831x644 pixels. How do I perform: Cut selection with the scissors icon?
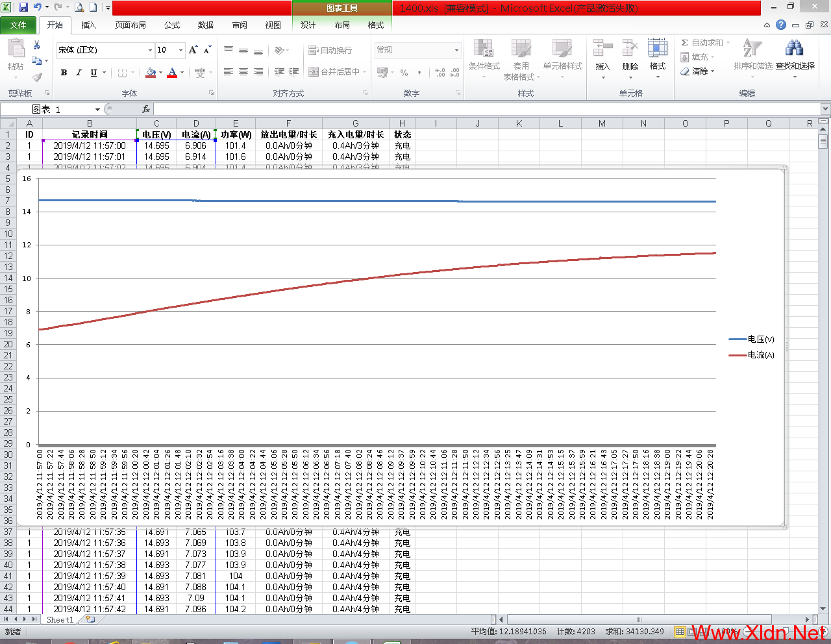[37, 45]
